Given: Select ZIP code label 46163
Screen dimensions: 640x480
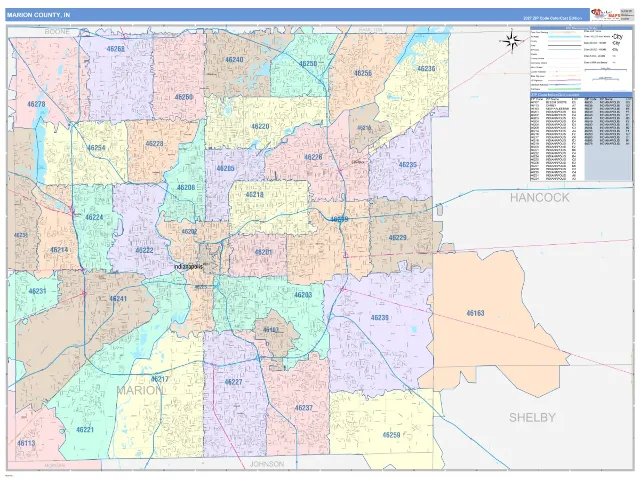Looking at the screenshot, I should click(475, 313).
